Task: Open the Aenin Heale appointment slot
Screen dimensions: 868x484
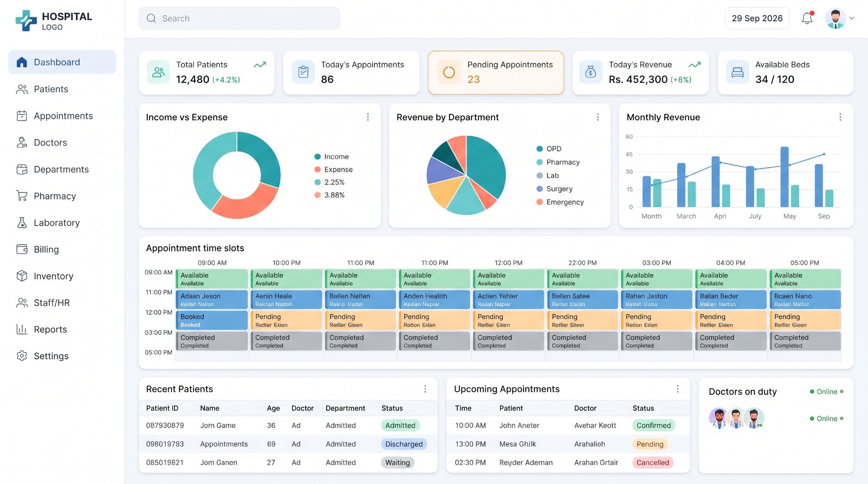Action: pyautogui.click(x=286, y=300)
